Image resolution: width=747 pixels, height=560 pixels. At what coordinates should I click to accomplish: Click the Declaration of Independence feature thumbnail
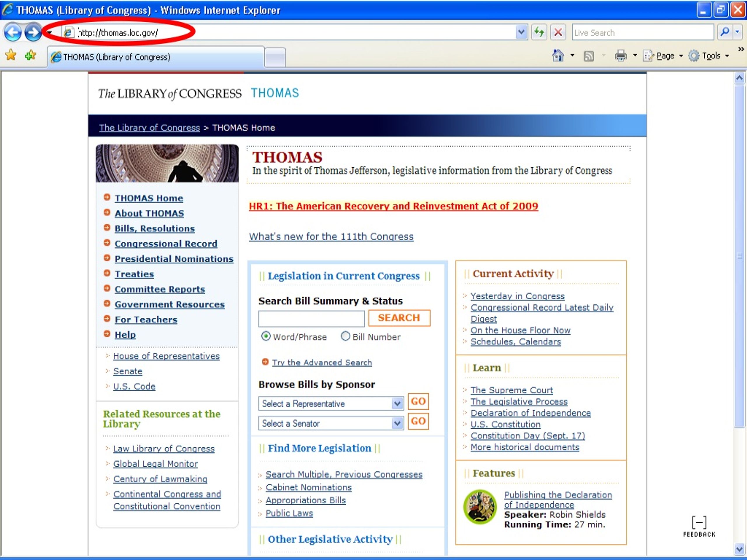pos(480,507)
